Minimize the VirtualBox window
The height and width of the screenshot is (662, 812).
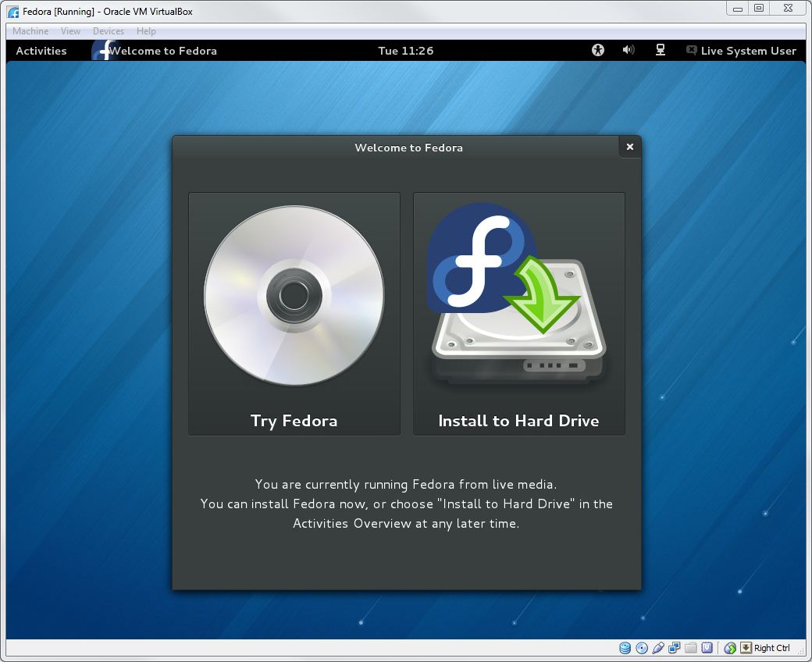(737, 9)
